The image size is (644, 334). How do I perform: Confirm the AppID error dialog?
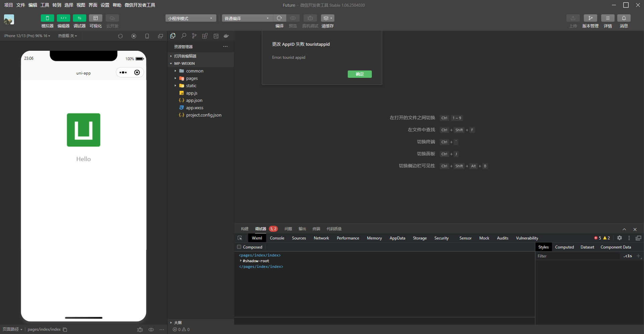pos(359,74)
